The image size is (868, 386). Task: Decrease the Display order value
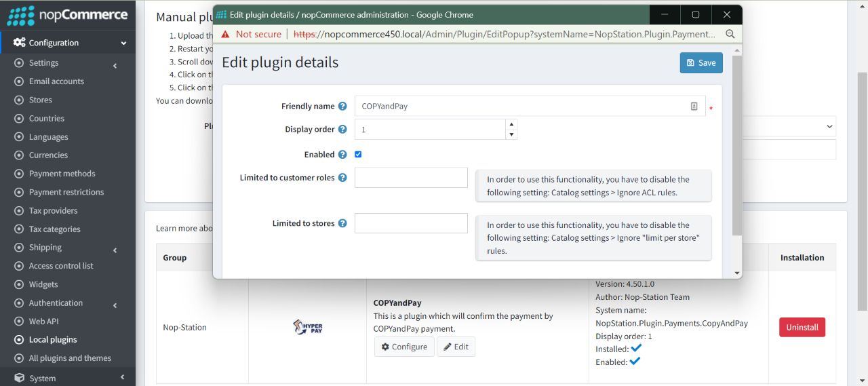click(511, 134)
